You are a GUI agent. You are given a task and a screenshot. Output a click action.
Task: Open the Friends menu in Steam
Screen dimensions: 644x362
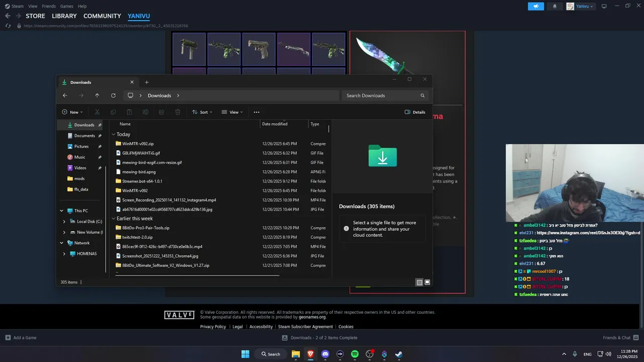pos(49,6)
